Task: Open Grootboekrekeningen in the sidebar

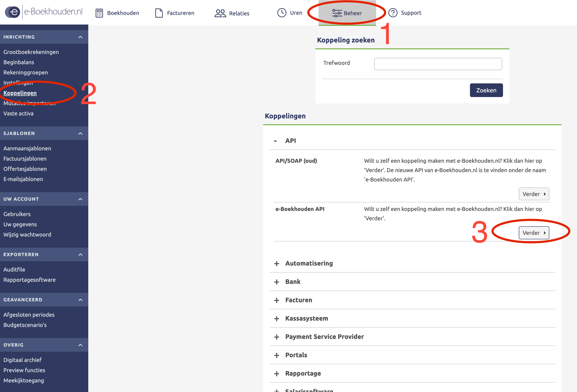Action: (x=31, y=52)
